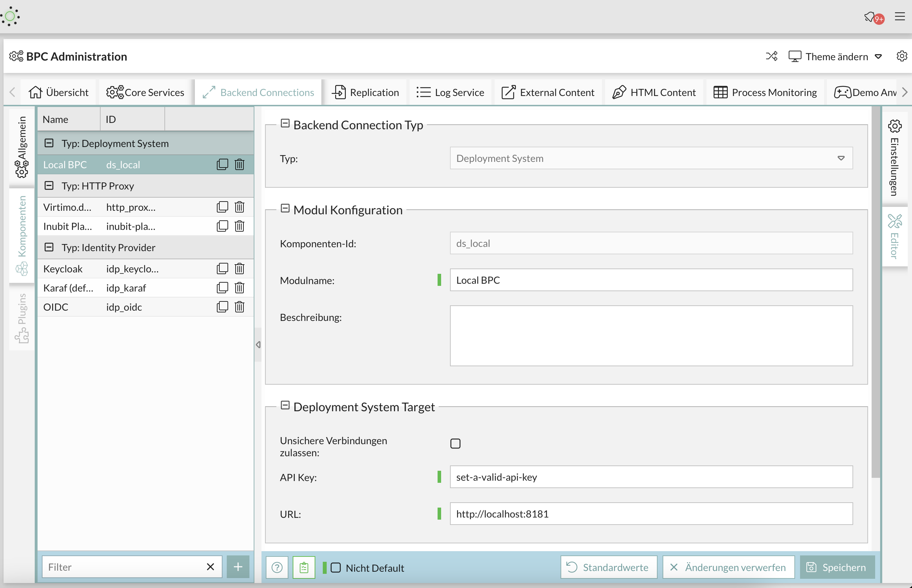Click Änderungen verwerfen button
This screenshot has width=912, height=588.
(729, 567)
